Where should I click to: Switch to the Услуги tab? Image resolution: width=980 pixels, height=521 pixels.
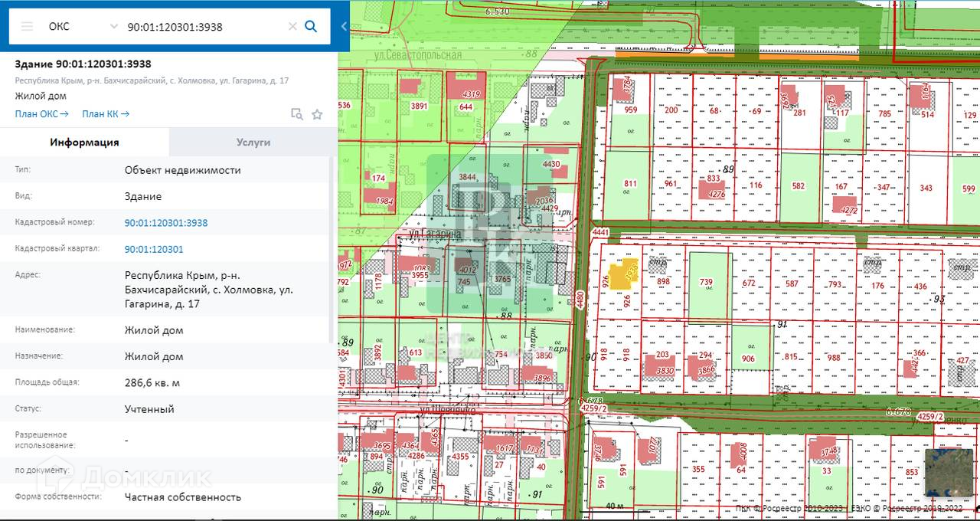point(253,143)
